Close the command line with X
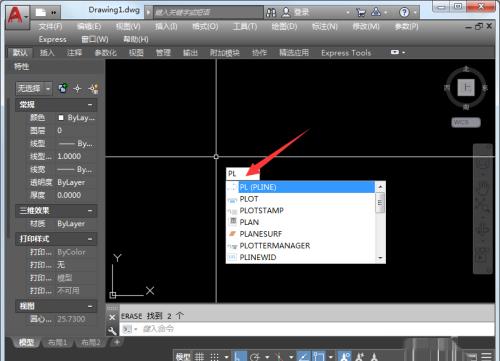 click(112, 317)
